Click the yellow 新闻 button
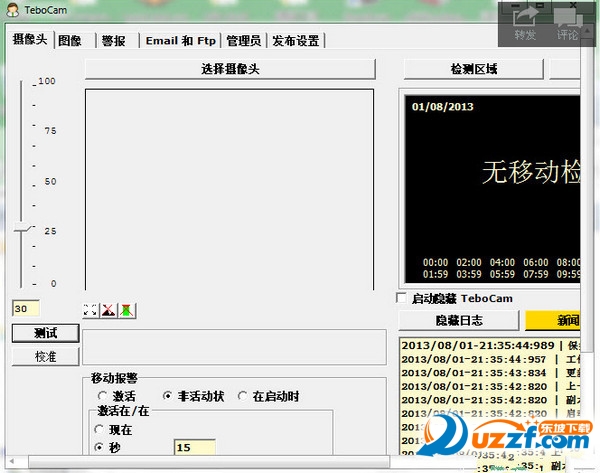The height and width of the screenshot is (473, 600). pos(553,320)
